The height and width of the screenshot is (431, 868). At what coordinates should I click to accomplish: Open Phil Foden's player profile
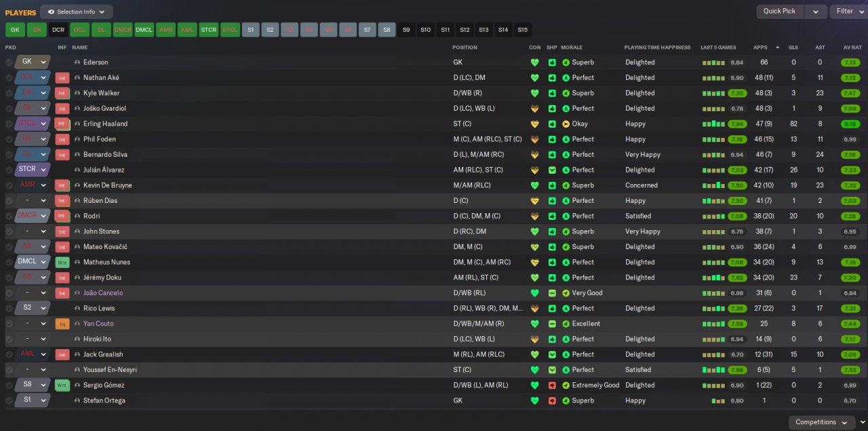100,139
